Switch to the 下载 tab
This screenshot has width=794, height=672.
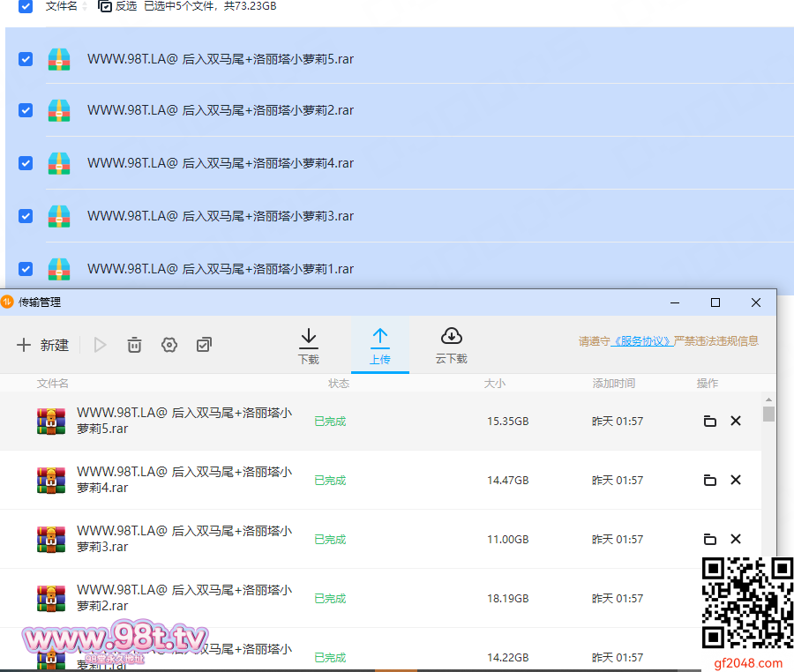(309, 346)
